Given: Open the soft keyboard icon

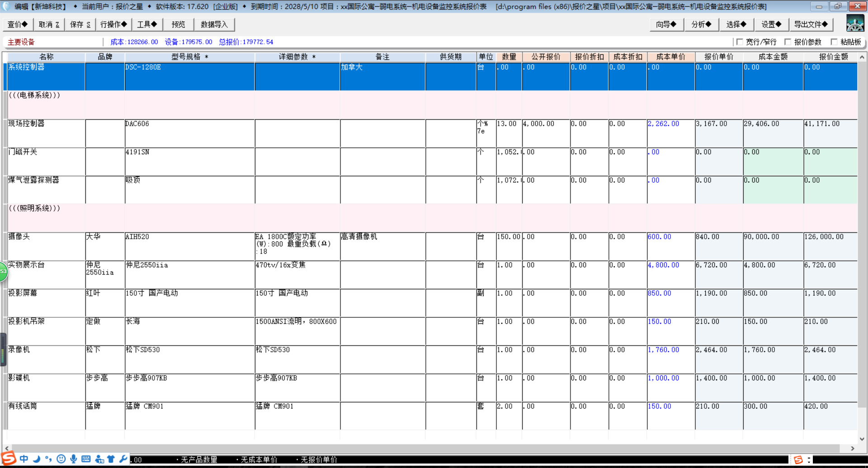Looking at the screenshot, I should [x=86, y=459].
